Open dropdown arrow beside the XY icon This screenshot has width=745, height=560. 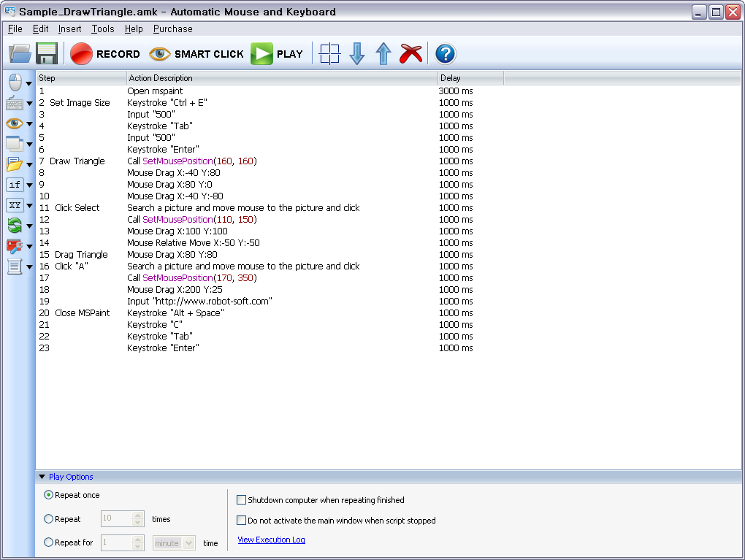[29, 206]
